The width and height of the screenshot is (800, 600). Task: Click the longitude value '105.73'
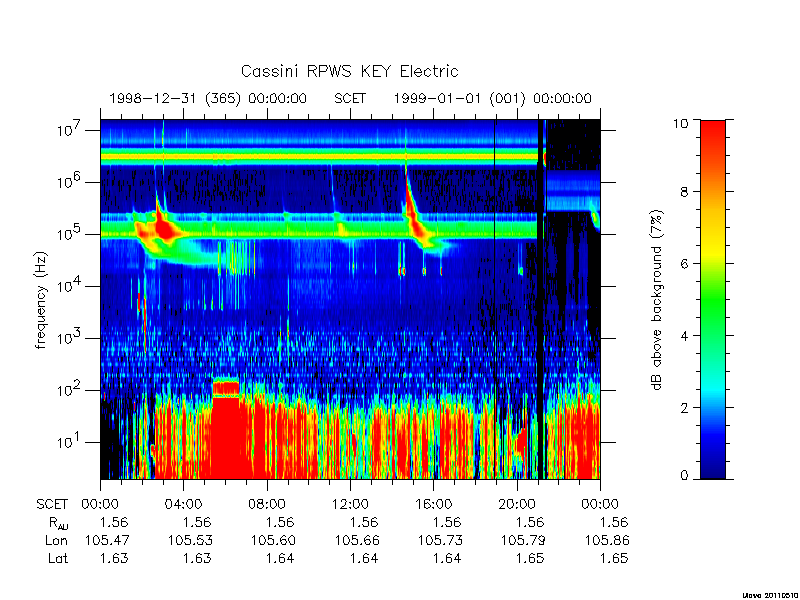(440, 540)
